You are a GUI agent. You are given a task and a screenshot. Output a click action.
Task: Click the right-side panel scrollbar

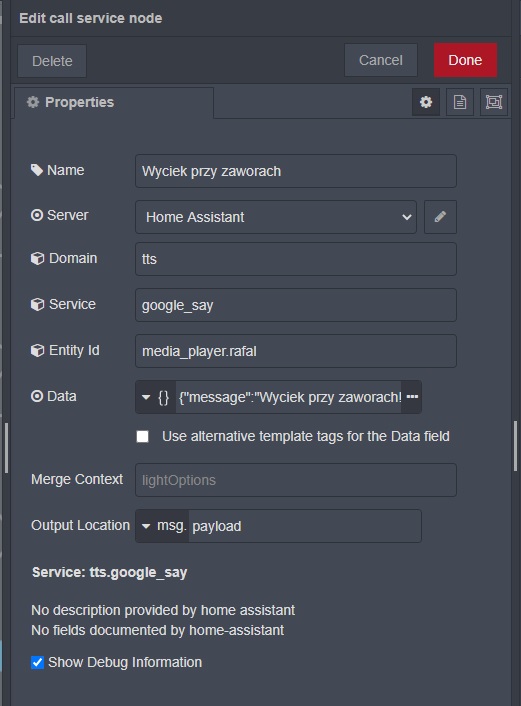click(516, 446)
